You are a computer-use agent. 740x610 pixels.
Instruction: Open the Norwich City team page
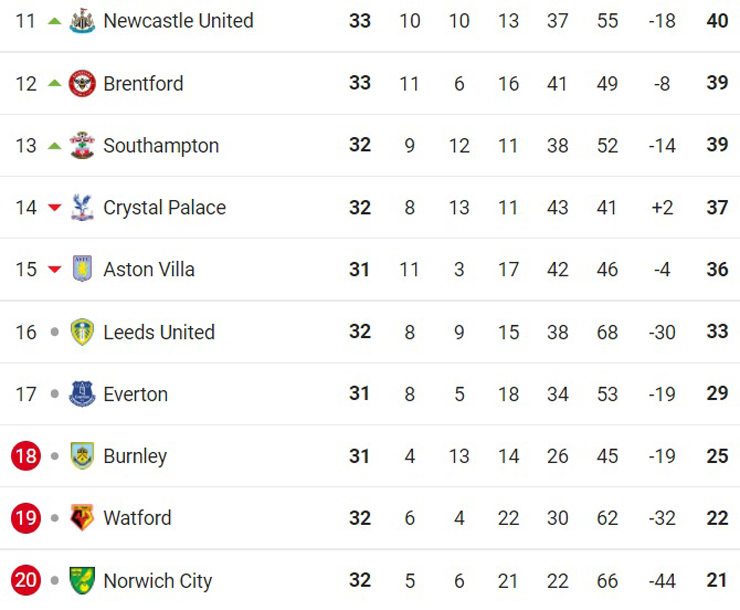(157, 580)
